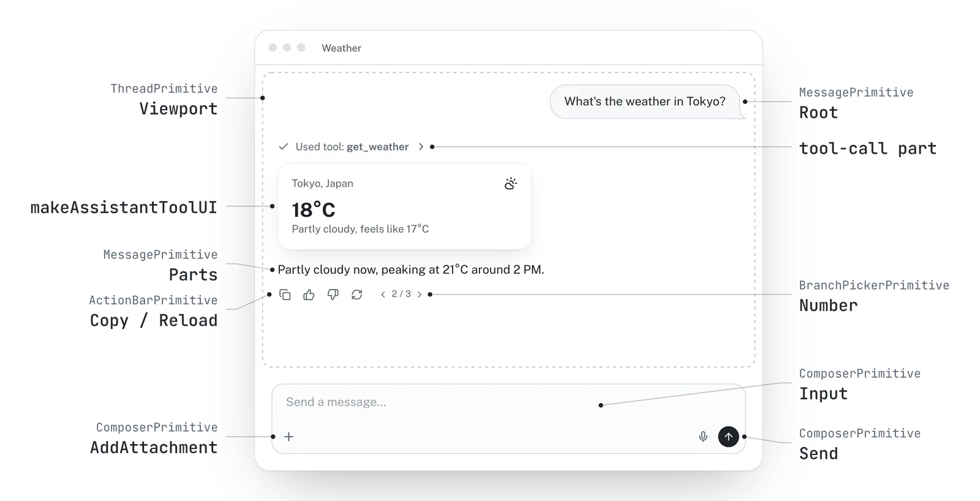Give the response a thumbs up
Viewport: 980px width, 501px height.
[x=309, y=295]
